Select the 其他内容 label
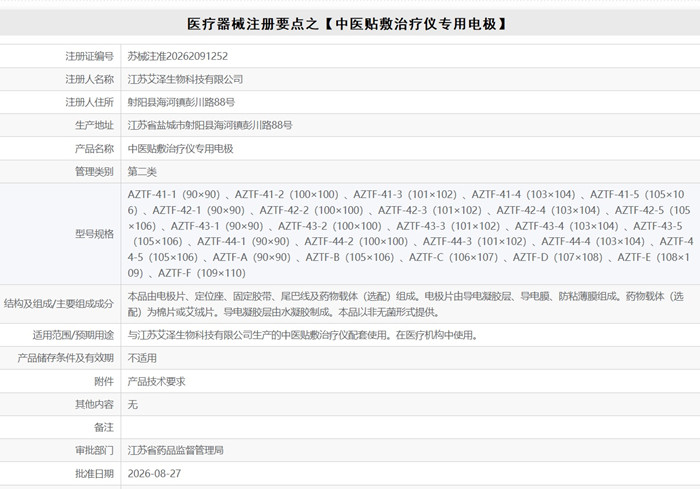 (x=94, y=405)
